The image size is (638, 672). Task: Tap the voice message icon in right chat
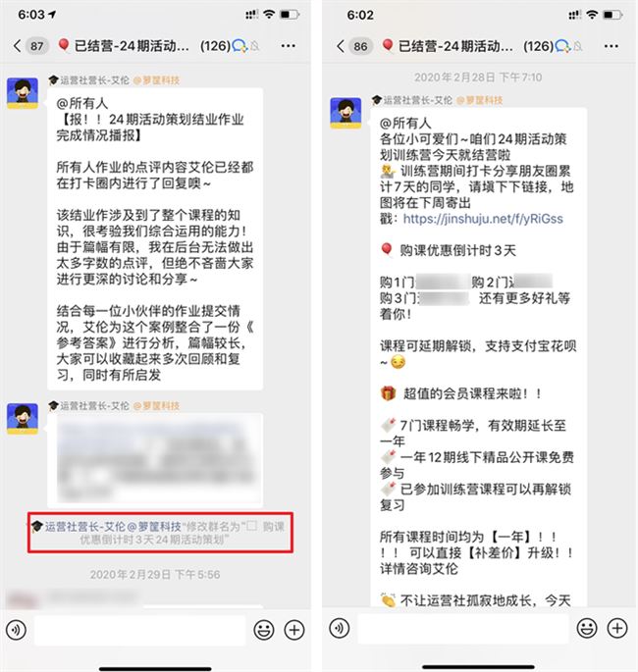[340, 628]
